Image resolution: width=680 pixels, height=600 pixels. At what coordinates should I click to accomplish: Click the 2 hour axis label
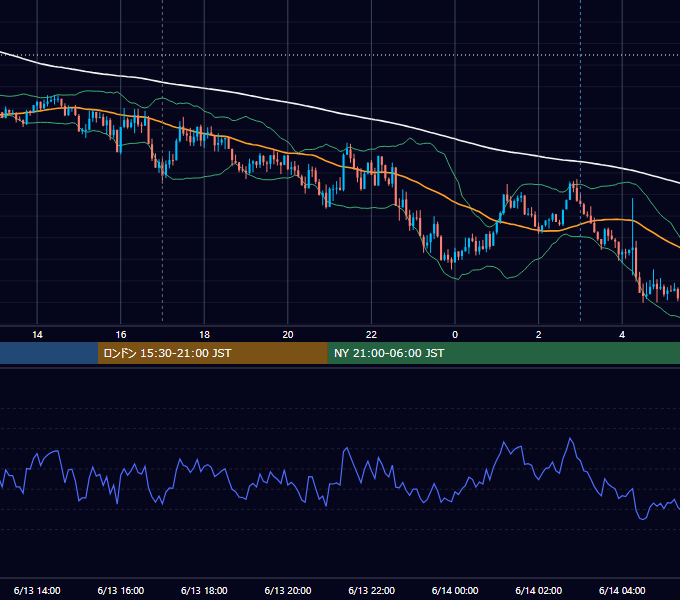(x=539, y=335)
